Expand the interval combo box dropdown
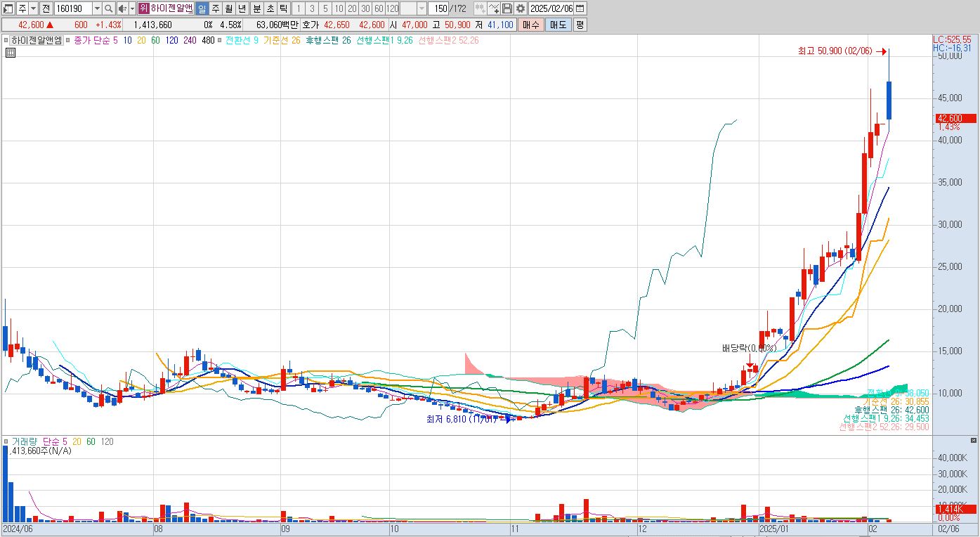 pyautogui.click(x=422, y=8)
